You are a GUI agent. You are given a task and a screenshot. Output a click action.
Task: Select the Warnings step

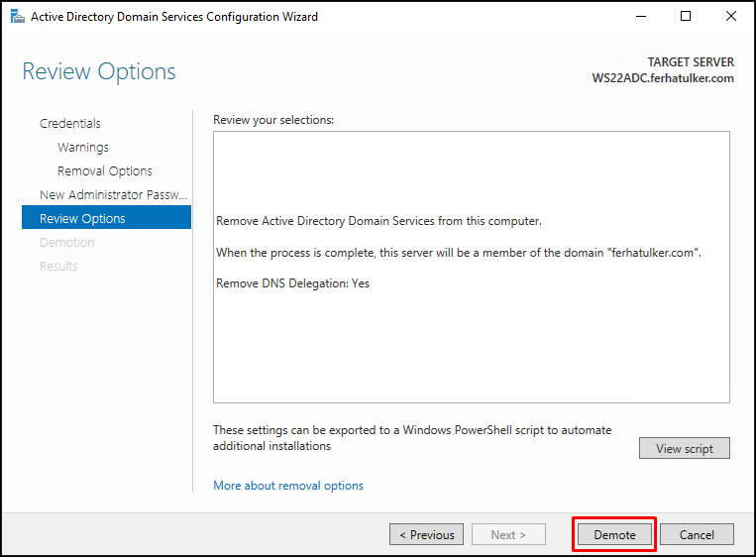[83, 147]
